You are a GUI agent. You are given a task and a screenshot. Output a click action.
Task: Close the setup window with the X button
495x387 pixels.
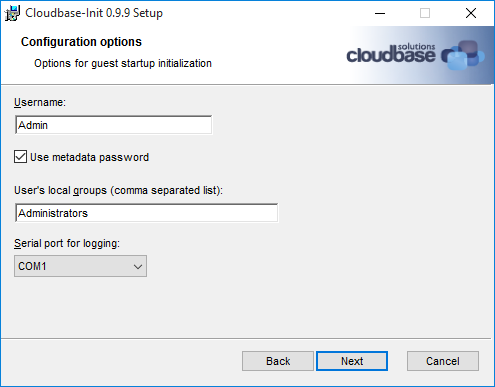pos(471,13)
